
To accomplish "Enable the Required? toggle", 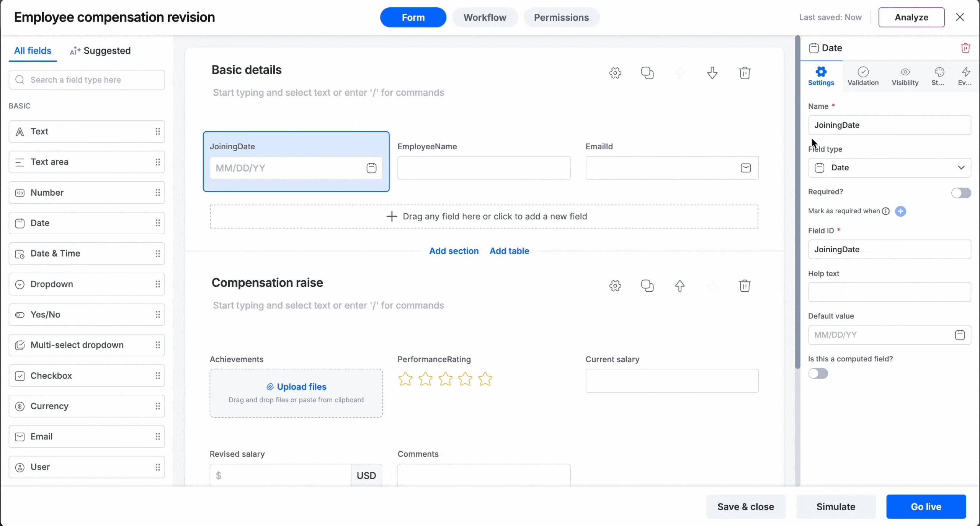I will [961, 193].
